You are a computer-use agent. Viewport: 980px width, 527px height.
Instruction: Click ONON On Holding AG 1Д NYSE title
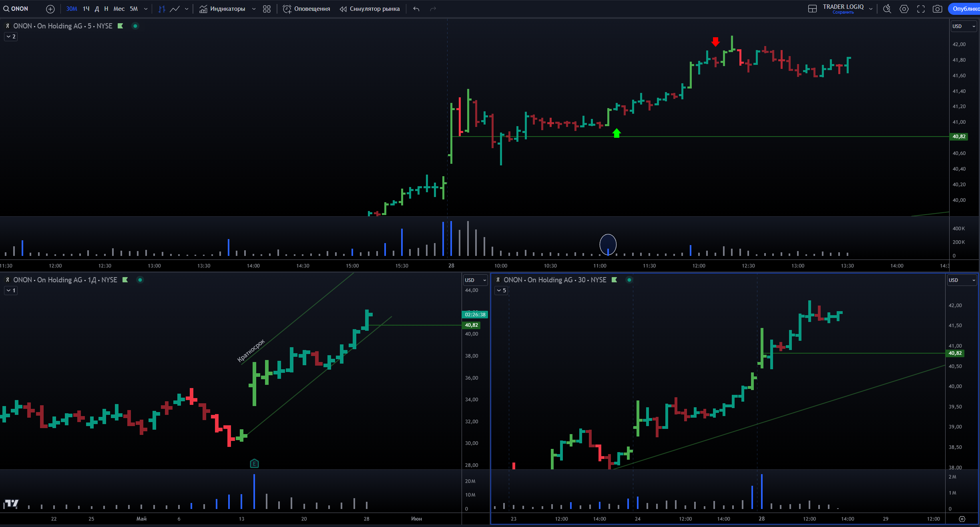[65, 280]
